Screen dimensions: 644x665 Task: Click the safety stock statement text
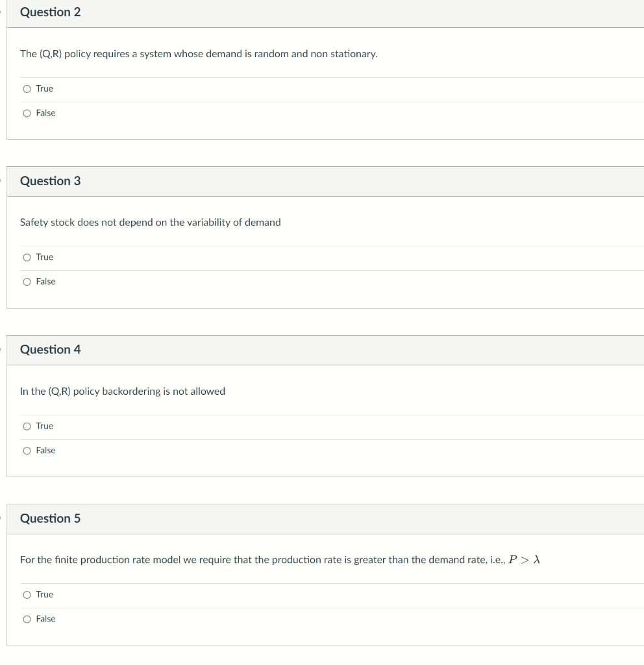click(x=151, y=223)
